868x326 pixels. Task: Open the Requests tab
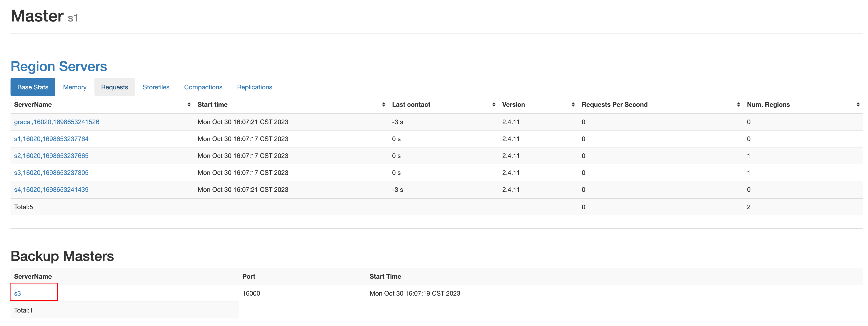(115, 87)
